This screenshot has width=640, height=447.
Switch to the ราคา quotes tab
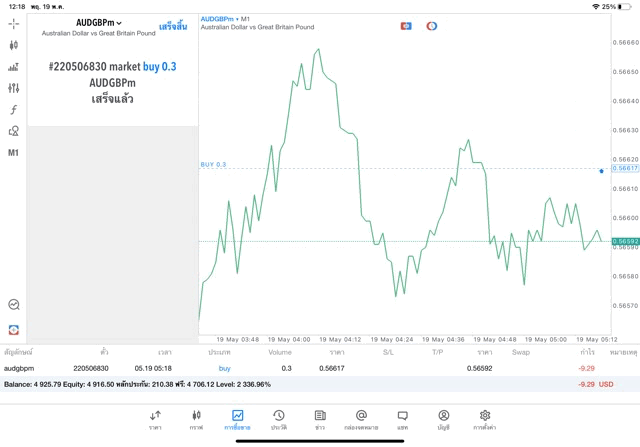pyautogui.click(x=155, y=419)
